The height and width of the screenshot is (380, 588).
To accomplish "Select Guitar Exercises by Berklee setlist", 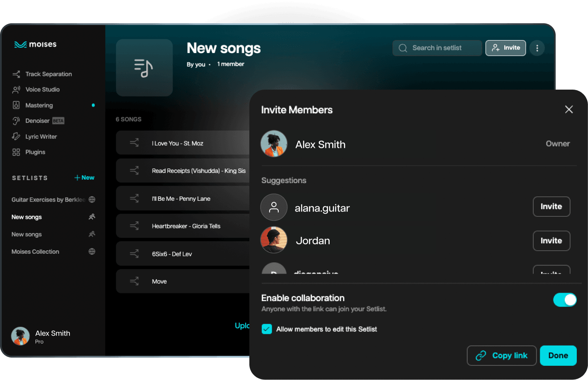I will [48, 200].
